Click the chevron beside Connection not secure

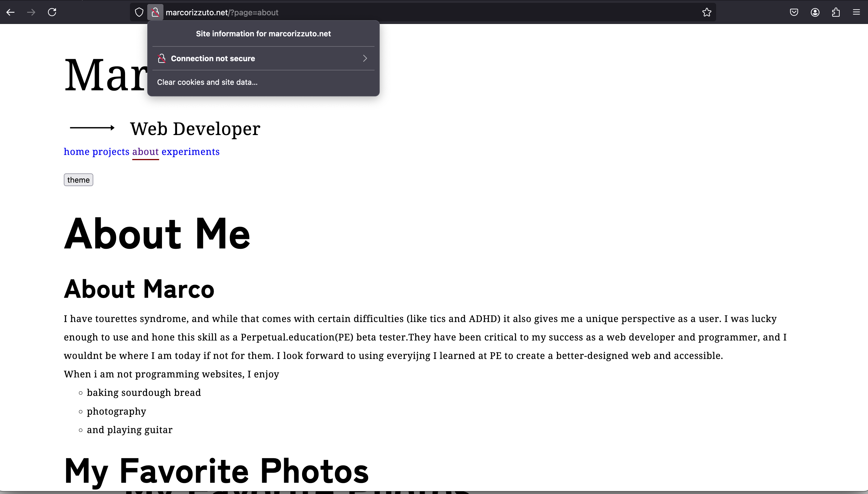pyautogui.click(x=365, y=58)
